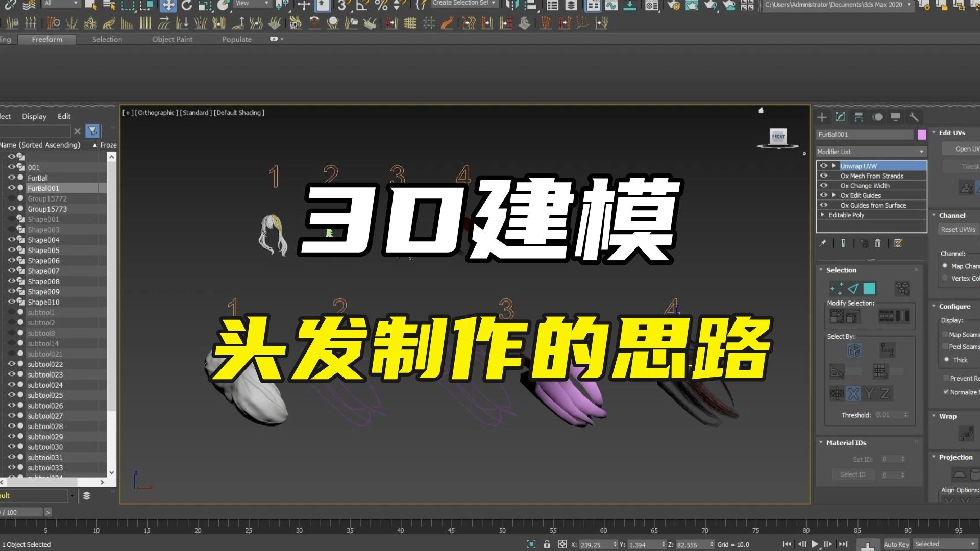
Task: Open the Display menu in scene explorer
Action: pyautogui.click(x=34, y=116)
